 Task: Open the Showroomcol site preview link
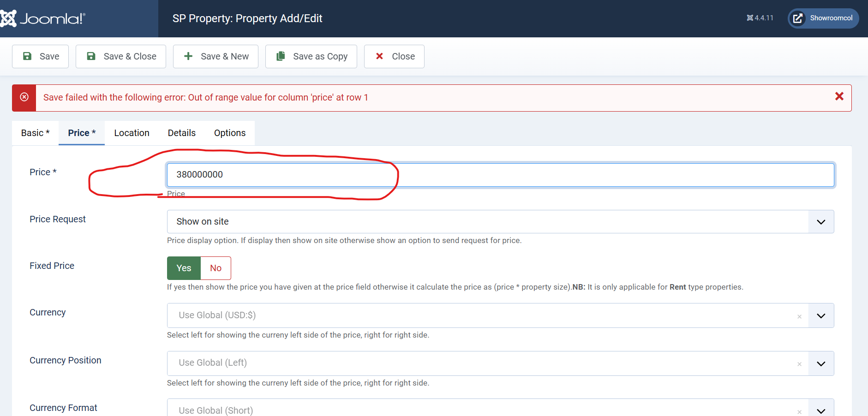coord(823,18)
